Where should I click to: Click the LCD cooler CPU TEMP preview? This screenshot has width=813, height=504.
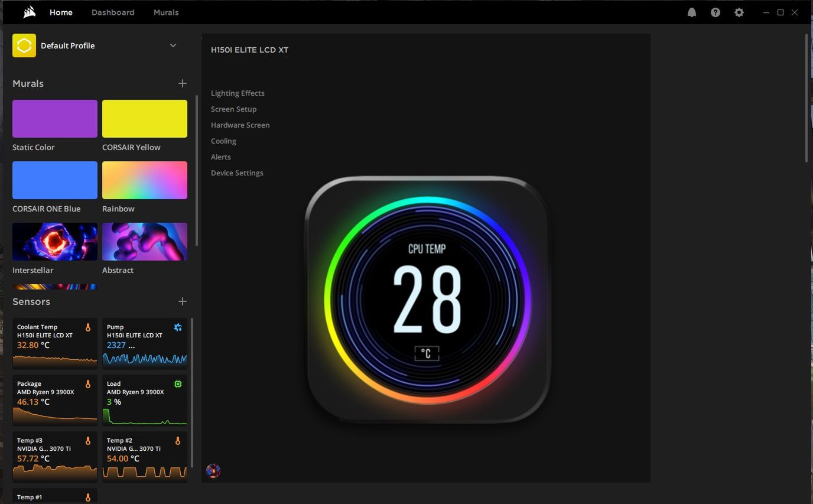[427, 300]
